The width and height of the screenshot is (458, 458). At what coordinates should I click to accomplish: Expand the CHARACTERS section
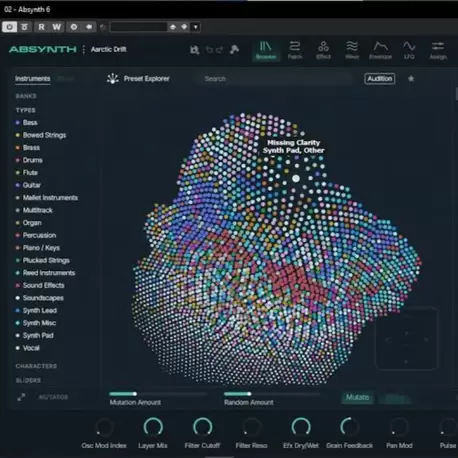point(36,366)
